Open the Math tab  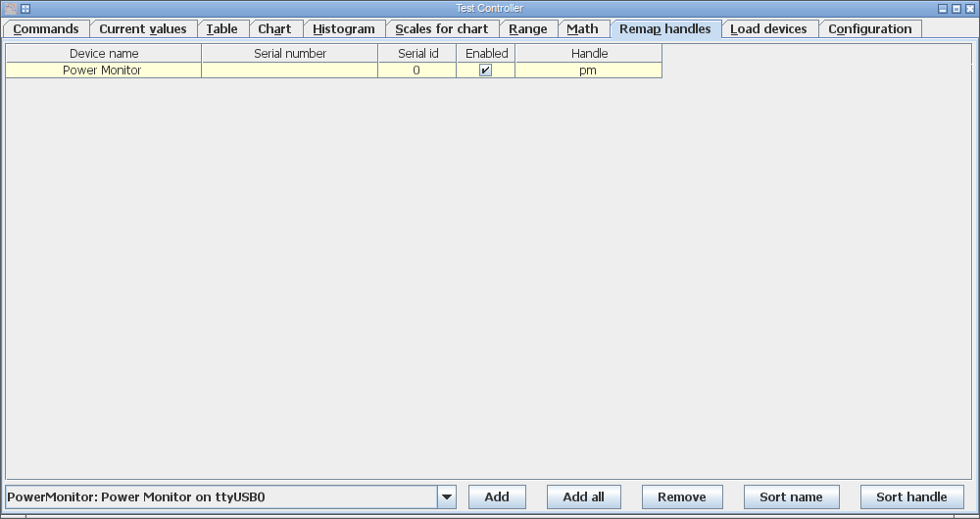(x=583, y=29)
